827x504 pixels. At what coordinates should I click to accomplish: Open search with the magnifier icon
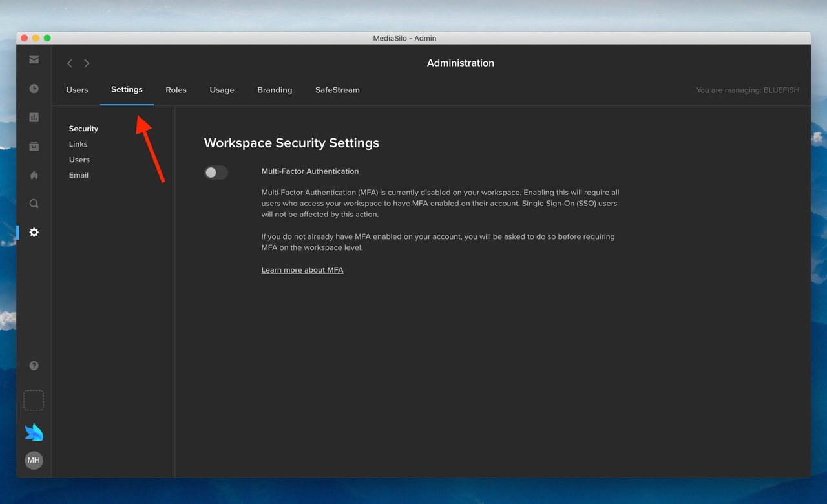(x=34, y=203)
